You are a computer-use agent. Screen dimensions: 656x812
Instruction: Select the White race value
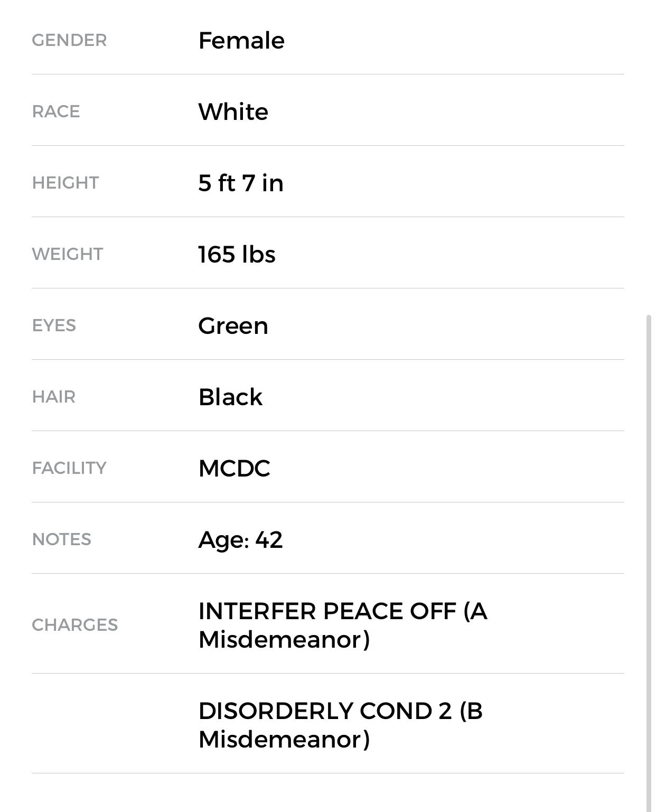233,111
